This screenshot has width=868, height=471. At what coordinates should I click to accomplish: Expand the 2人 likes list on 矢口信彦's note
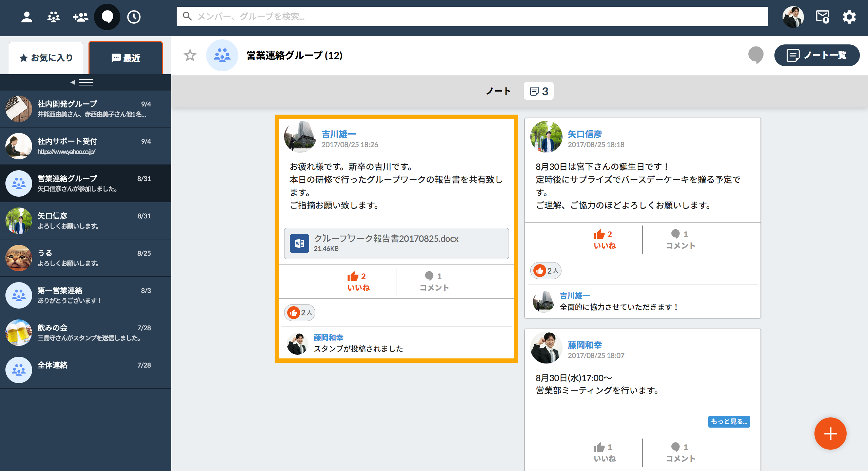coord(546,271)
